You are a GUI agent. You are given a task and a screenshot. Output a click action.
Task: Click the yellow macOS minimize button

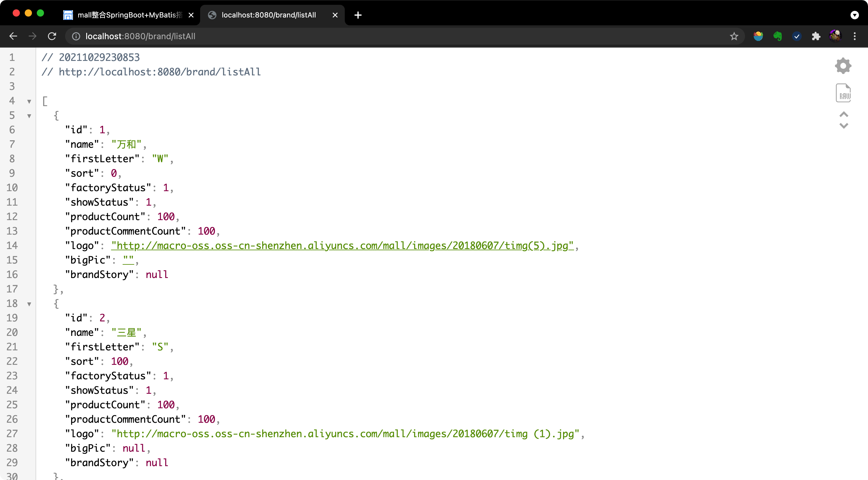28,13
